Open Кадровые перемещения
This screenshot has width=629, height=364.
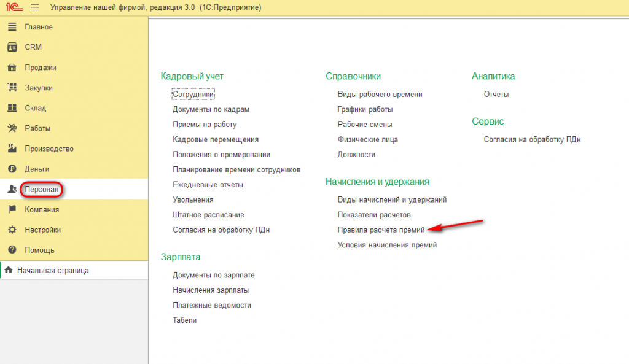coord(216,139)
